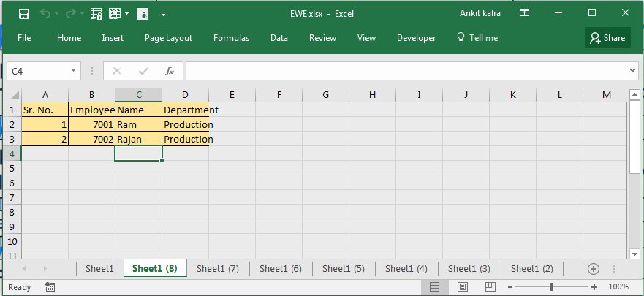Expand the formula bar with chevron
Screen dimensions: 644x296
[633, 71]
